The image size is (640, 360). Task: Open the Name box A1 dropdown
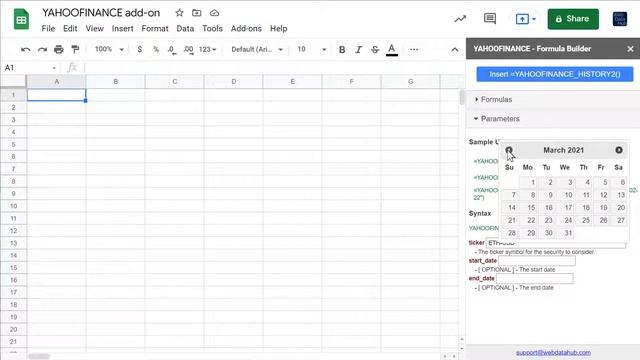[54, 68]
